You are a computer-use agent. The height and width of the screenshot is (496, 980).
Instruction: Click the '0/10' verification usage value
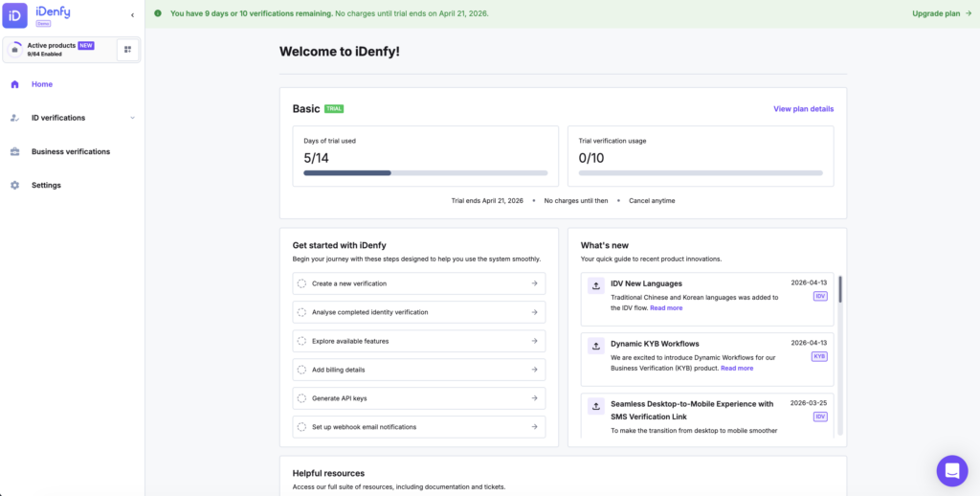pos(591,158)
